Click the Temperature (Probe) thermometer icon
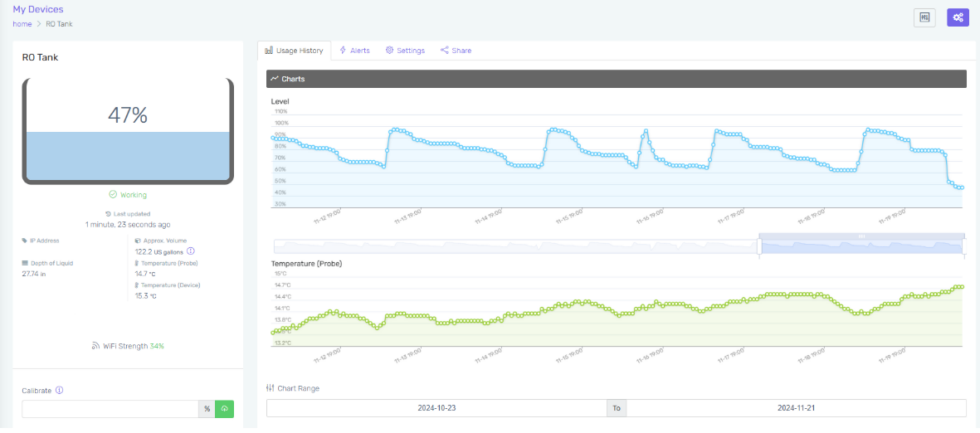Screen dimensions: 980x433 coord(137,263)
